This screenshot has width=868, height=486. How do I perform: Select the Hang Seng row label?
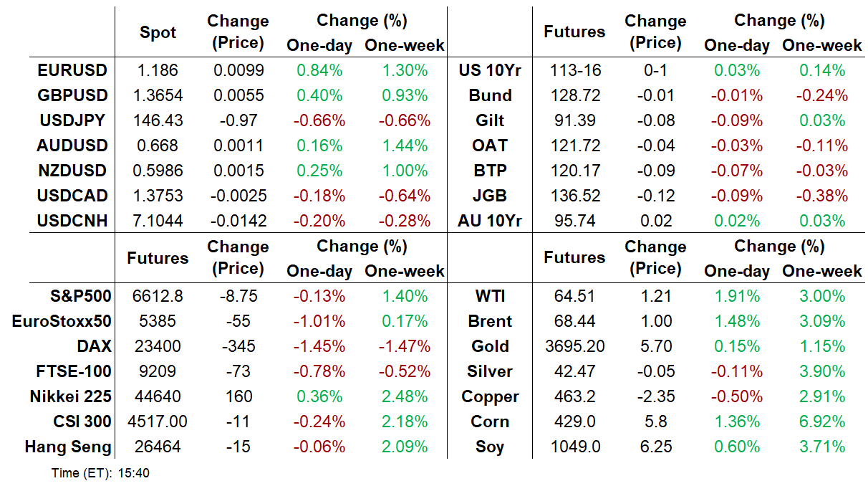(68, 447)
